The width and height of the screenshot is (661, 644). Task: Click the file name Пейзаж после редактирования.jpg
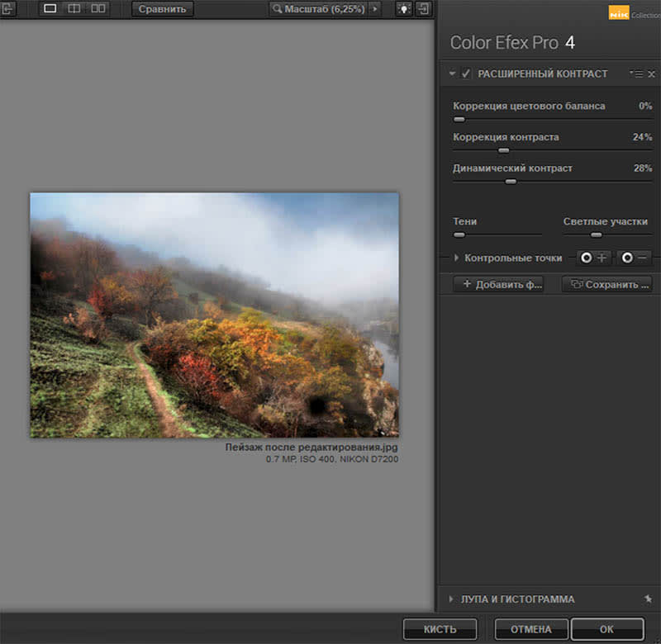pyautogui.click(x=311, y=447)
